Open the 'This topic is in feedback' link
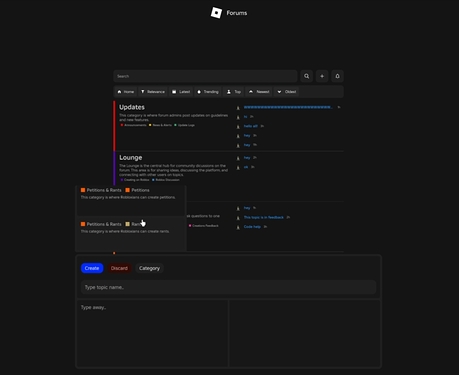Screen dimensions: 459x375 [264, 217]
